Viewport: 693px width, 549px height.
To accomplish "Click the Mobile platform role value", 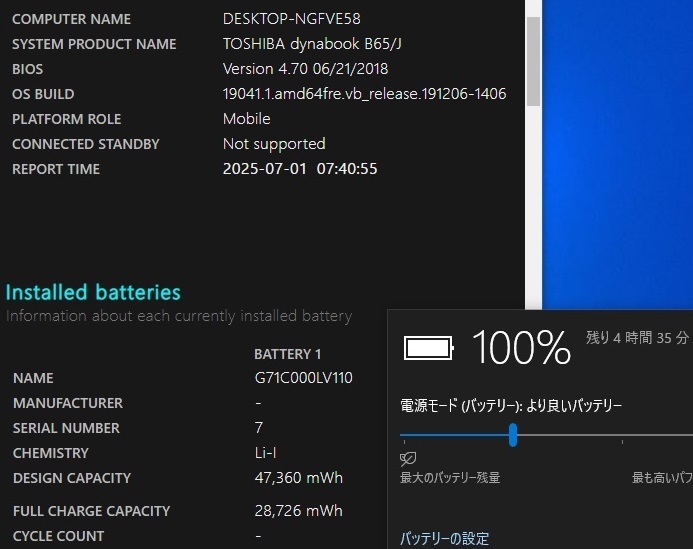I will tap(247, 119).
